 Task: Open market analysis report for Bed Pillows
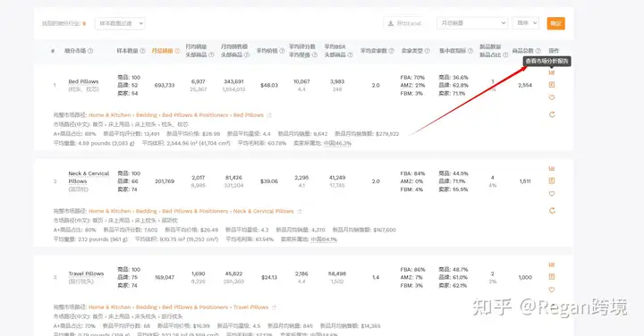[x=552, y=72]
